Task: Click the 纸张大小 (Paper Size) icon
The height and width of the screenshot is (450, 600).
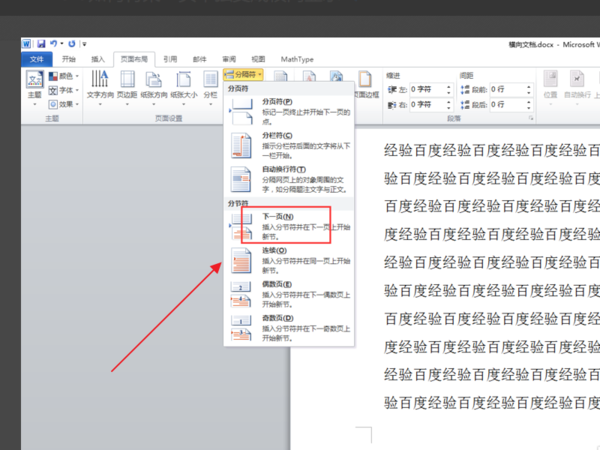Action: tap(183, 80)
